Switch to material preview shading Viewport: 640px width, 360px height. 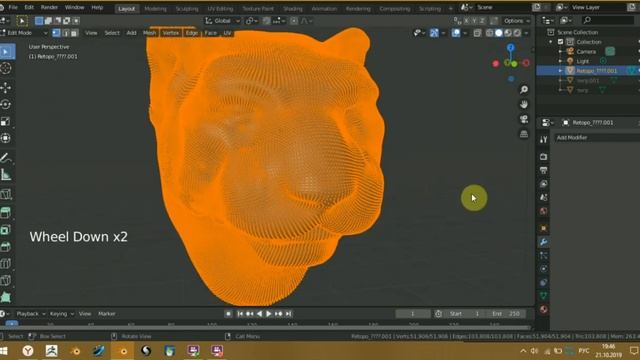[x=508, y=33]
